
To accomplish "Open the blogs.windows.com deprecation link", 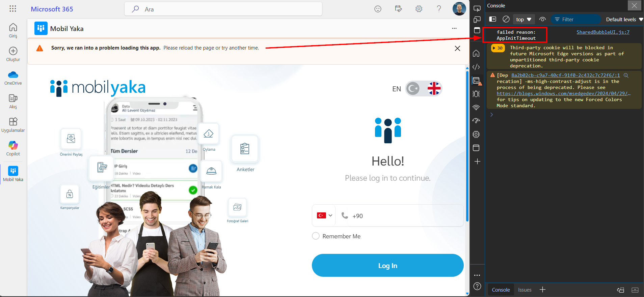I will pos(563,93).
